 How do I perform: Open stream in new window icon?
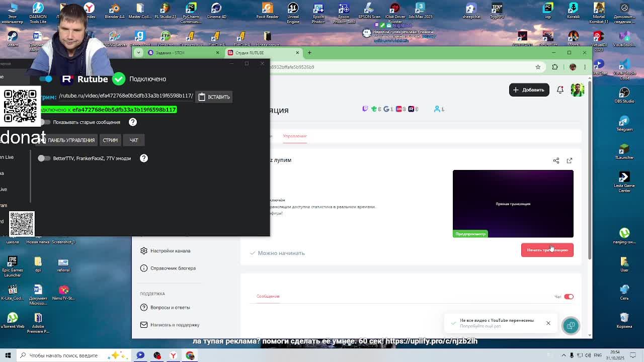coord(570,160)
